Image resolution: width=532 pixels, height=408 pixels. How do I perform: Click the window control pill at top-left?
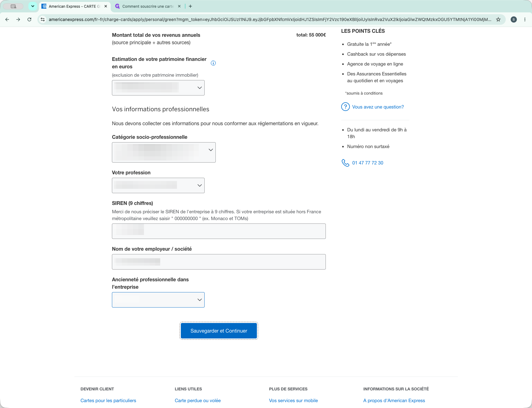click(13, 6)
